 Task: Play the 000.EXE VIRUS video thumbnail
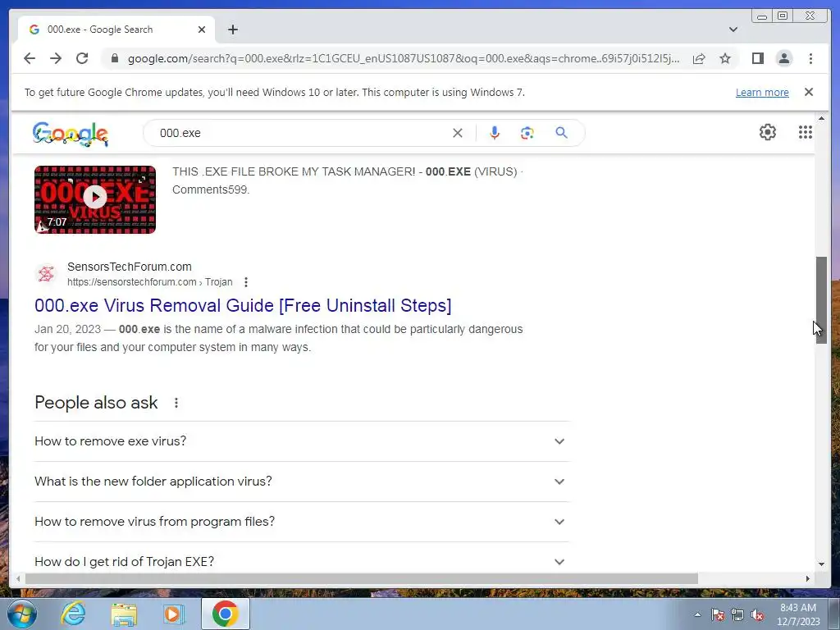(x=95, y=199)
